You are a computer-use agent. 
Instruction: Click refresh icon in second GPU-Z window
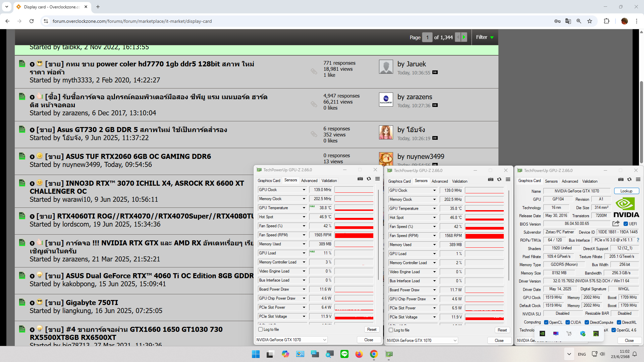pyautogui.click(x=499, y=180)
